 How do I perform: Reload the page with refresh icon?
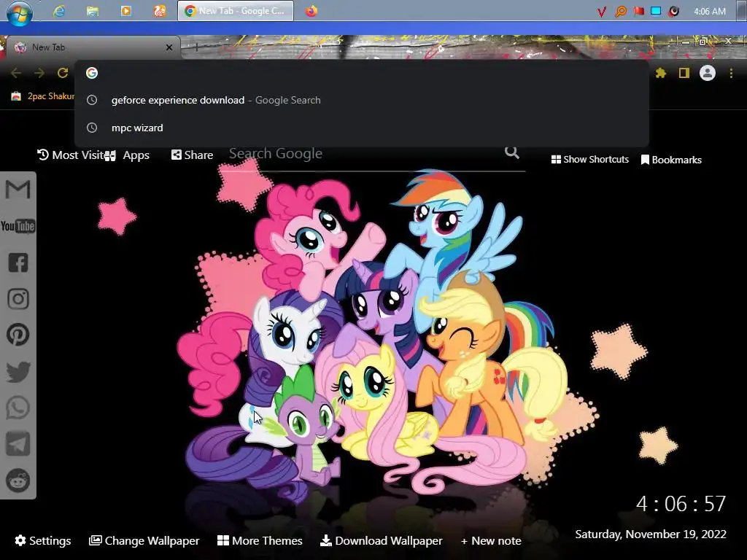click(63, 73)
